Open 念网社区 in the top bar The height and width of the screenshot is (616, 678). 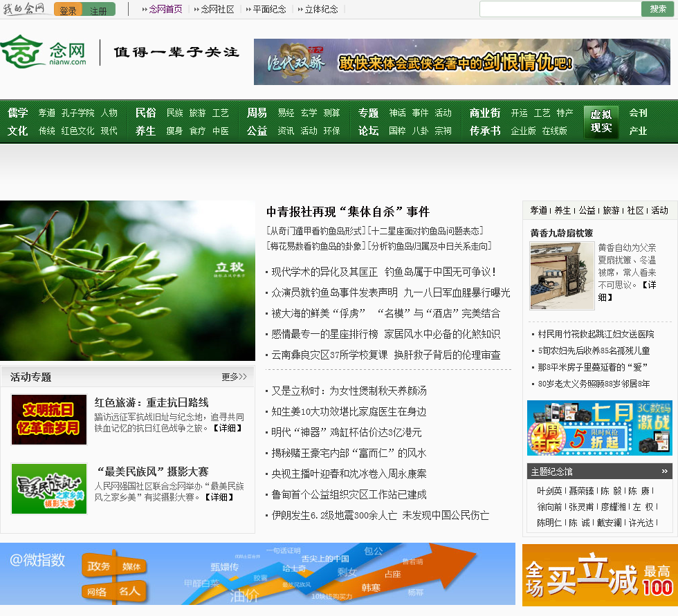(217, 9)
